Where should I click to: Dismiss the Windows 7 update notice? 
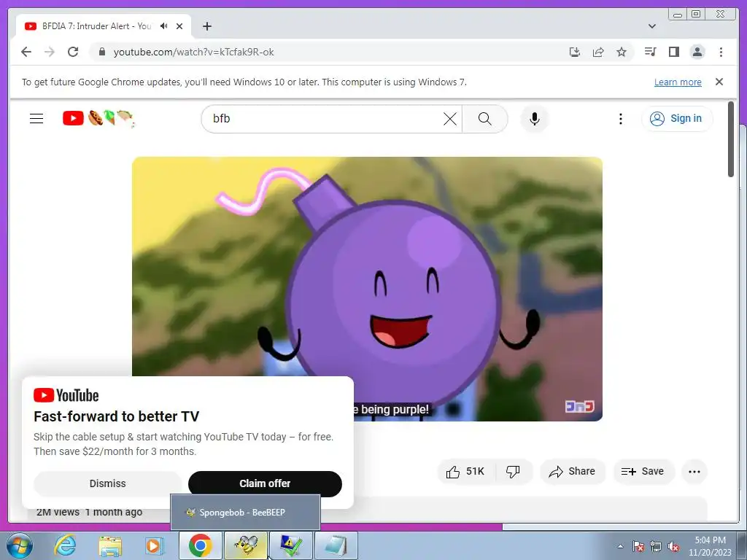pyautogui.click(x=719, y=82)
